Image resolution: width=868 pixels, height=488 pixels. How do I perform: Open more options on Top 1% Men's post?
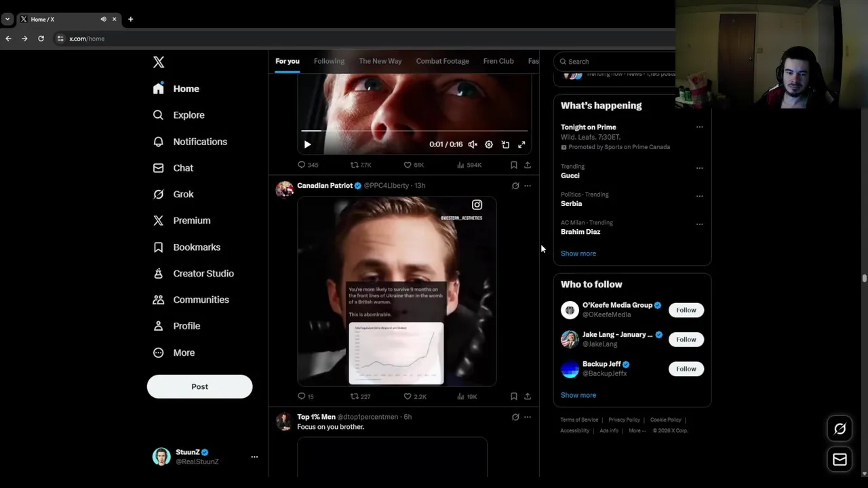point(528,417)
